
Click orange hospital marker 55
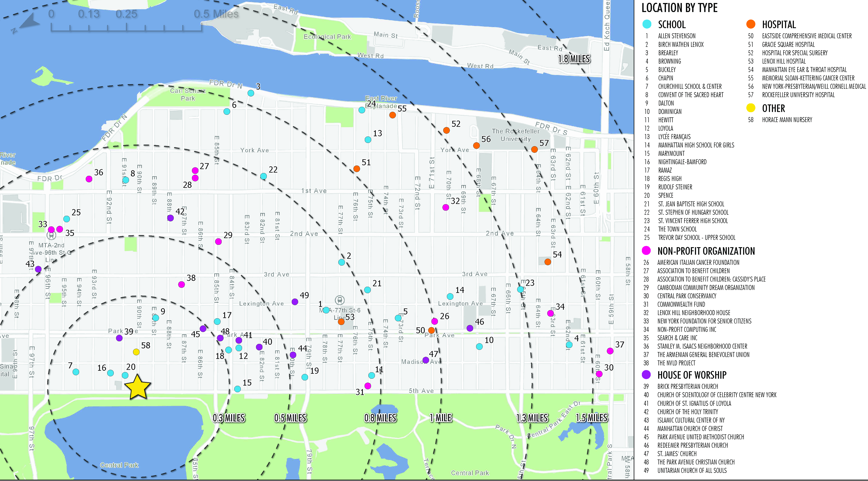392,115
